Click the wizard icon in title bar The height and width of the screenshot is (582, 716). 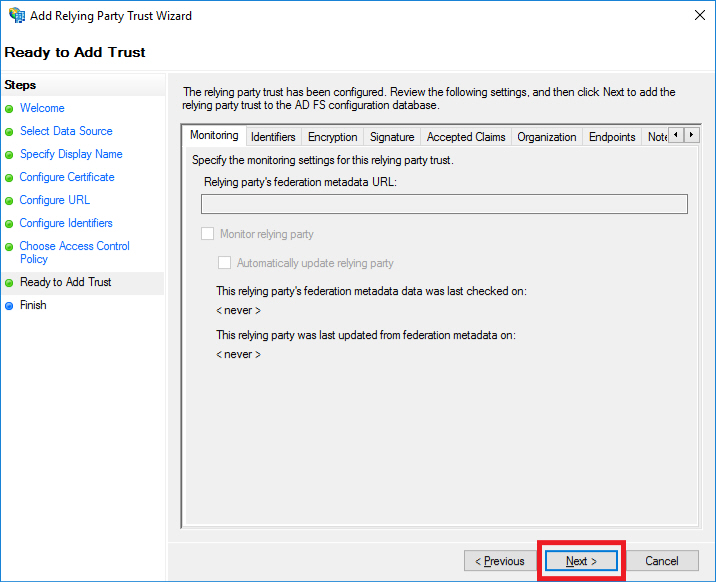tap(16, 16)
